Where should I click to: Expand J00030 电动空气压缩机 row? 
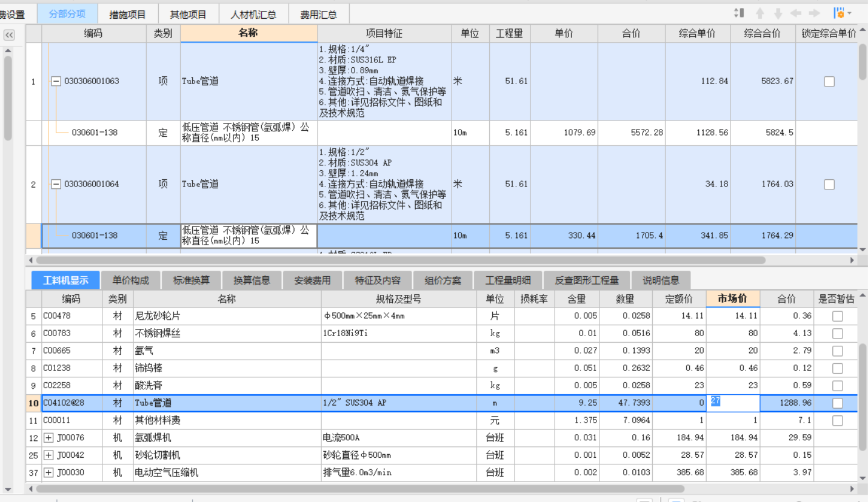(48, 472)
